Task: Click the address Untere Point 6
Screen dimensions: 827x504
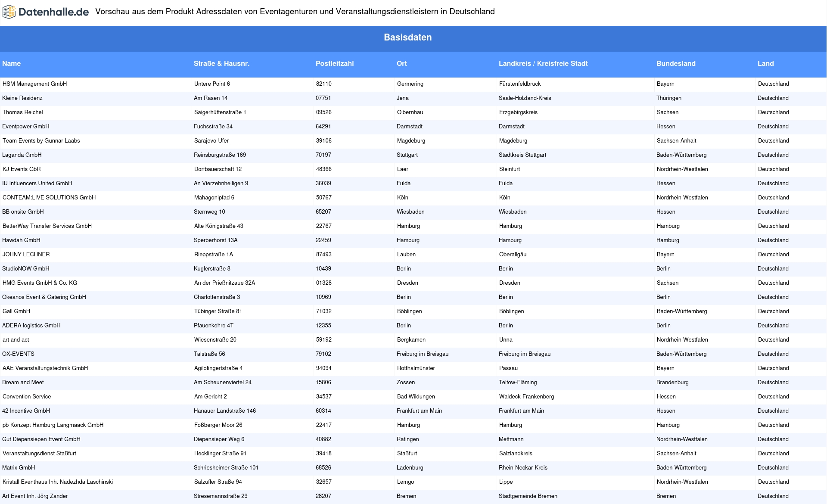Action: (212, 84)
